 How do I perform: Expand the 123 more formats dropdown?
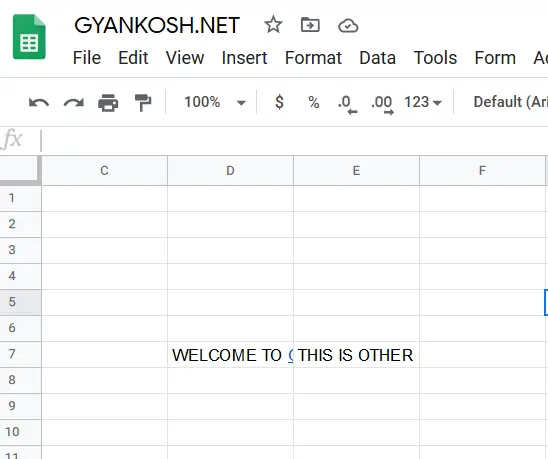point(423,102)
